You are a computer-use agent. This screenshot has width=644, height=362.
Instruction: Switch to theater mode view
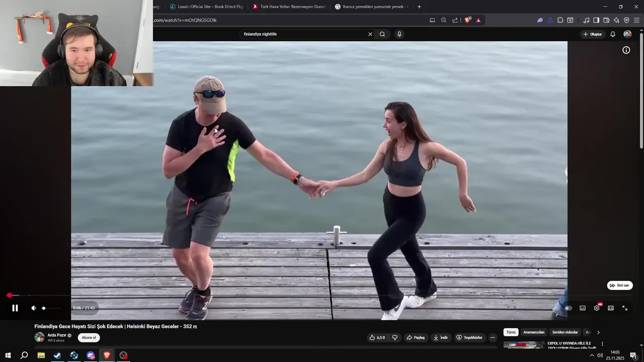(x=611, y=308)
